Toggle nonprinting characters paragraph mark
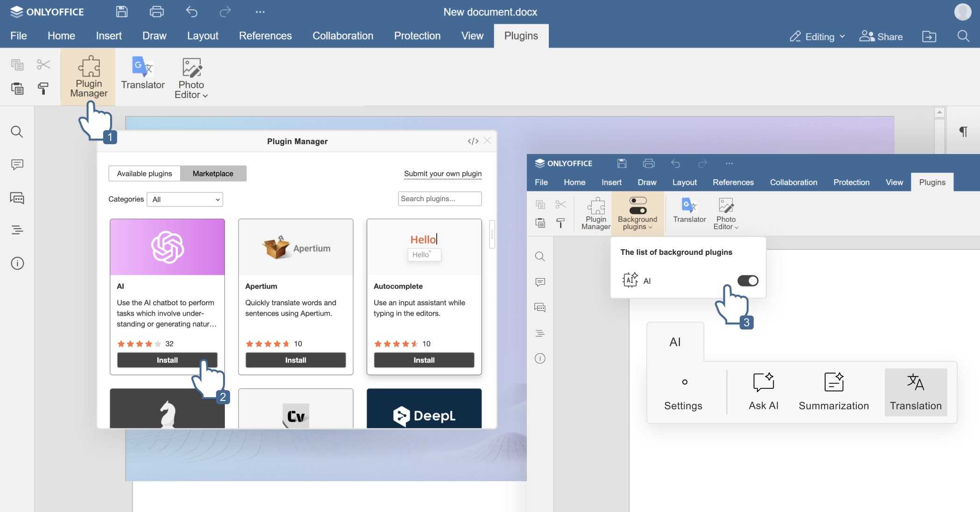This screenshot has width=980, height=512. point(963,132)
